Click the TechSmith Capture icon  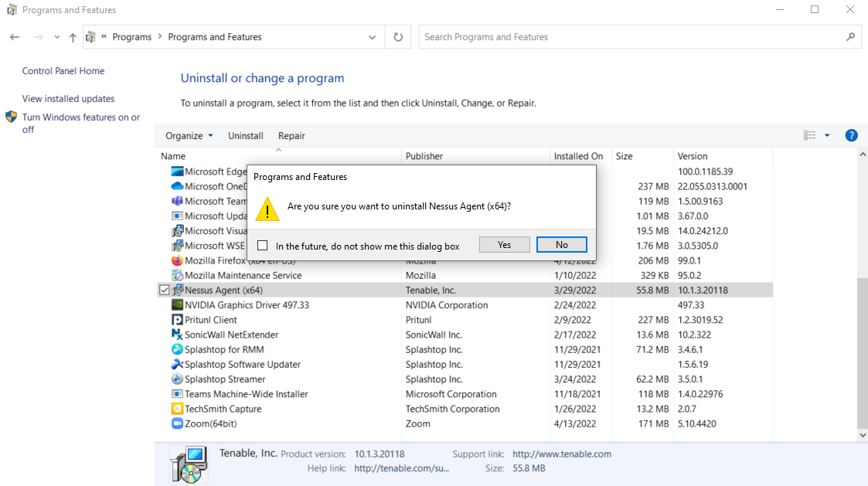click(177, 409)
